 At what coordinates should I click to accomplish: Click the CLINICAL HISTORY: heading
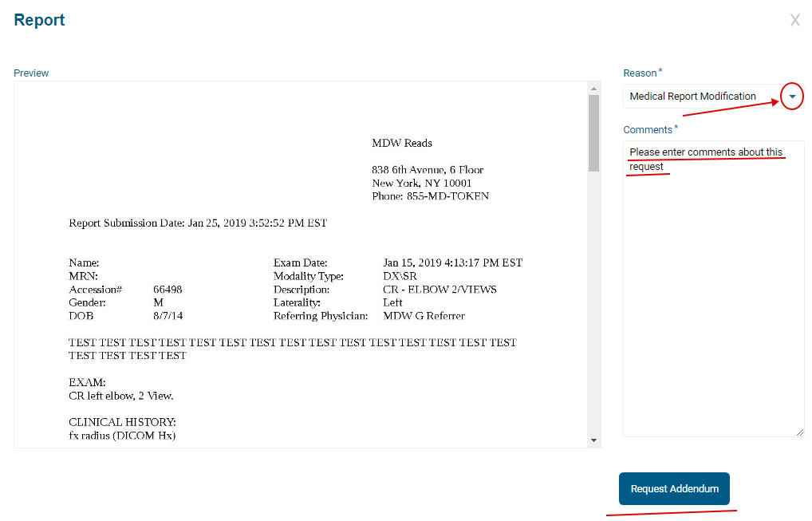tap(122, 422)
